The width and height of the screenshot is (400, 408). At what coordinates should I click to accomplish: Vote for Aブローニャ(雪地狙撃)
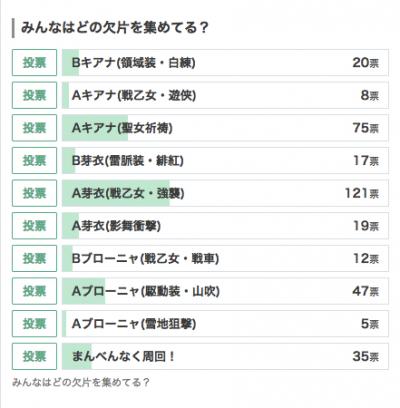click(x=34, y=324)
